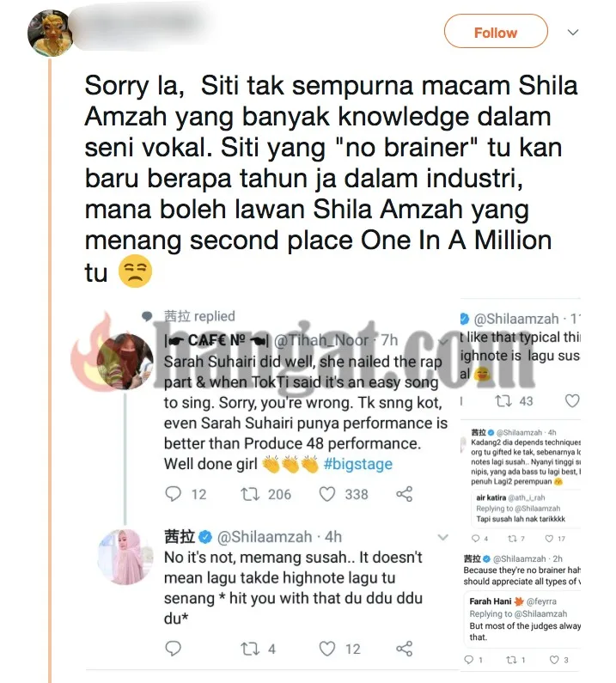Image resolution: width=616 pixels, height=683 pixels.
Task: Open the #bigstage hashtag
Action: point(357,464)
